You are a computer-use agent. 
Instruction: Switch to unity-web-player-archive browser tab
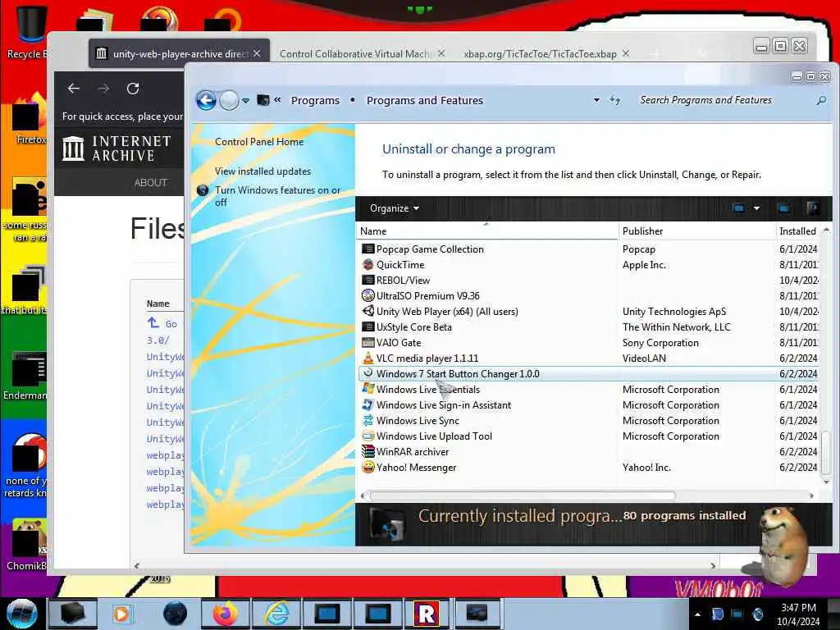179,53
